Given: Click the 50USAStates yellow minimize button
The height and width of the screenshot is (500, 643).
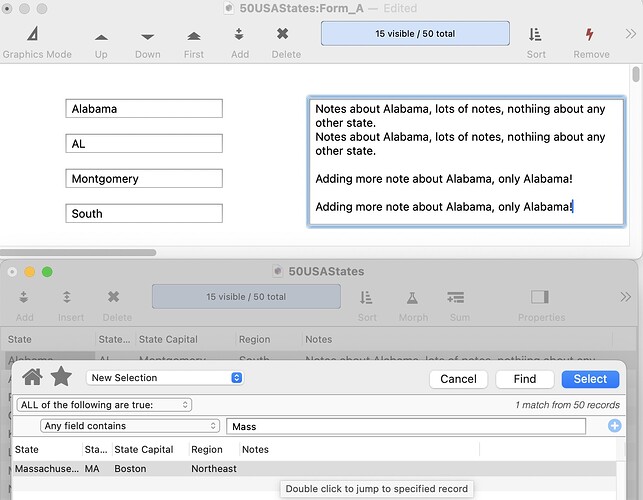Looking at the screenshot, I should click(x=30, y=272).
